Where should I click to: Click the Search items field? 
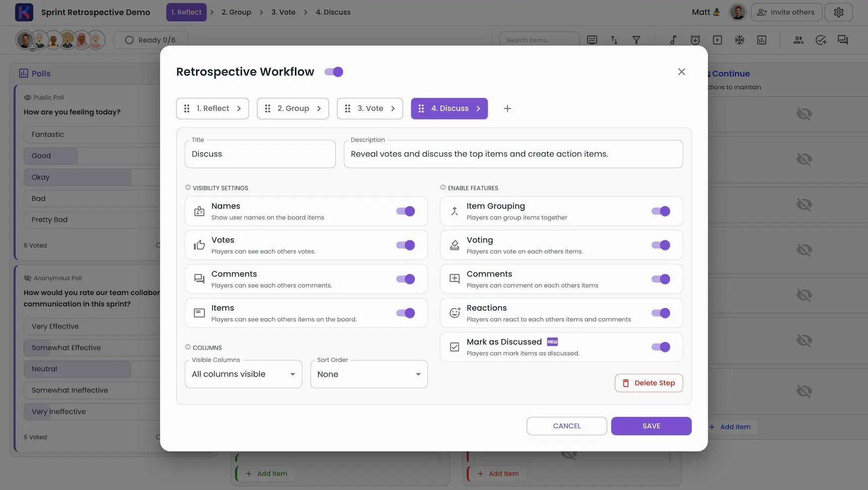click(x=540, y=40)
